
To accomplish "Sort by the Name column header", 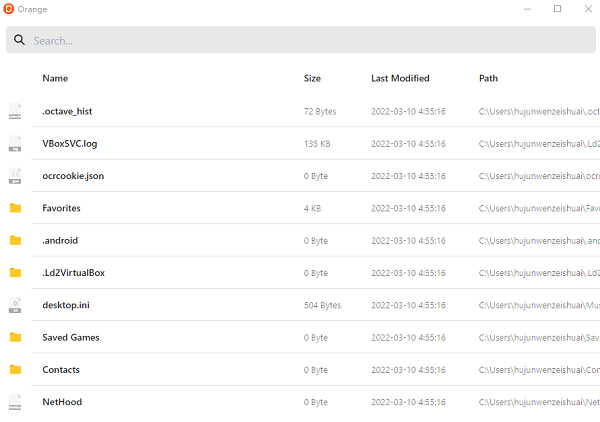I will [x=55, y=78].
